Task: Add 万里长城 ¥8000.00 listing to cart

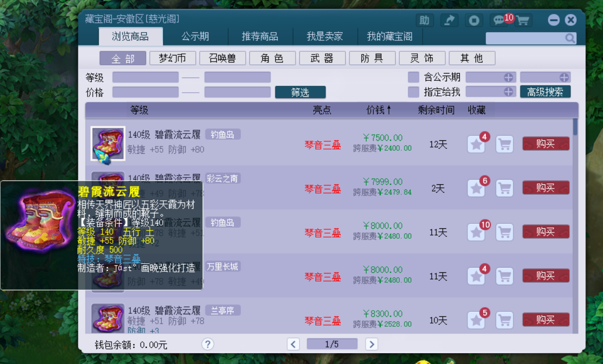Action: click(x=504, y=276)
